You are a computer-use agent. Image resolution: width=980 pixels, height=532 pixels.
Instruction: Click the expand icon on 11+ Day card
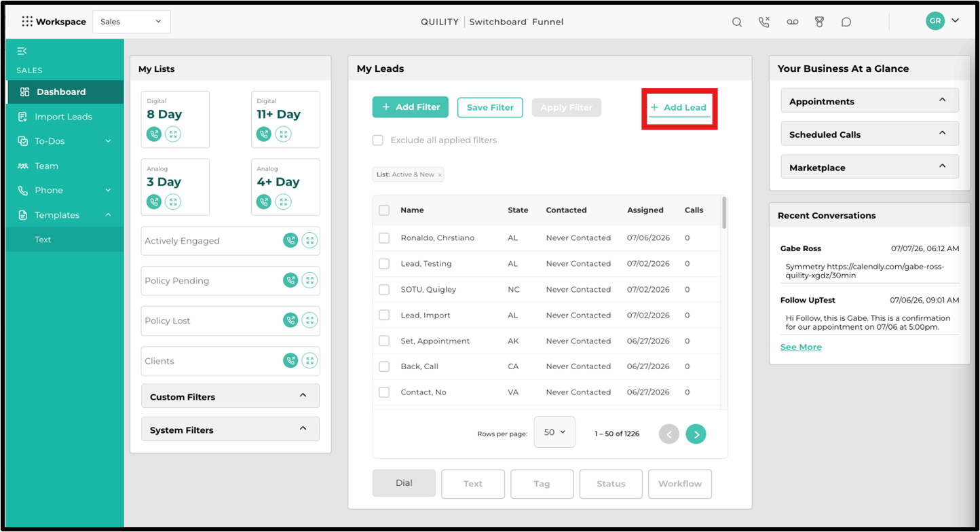coord(284,134)
